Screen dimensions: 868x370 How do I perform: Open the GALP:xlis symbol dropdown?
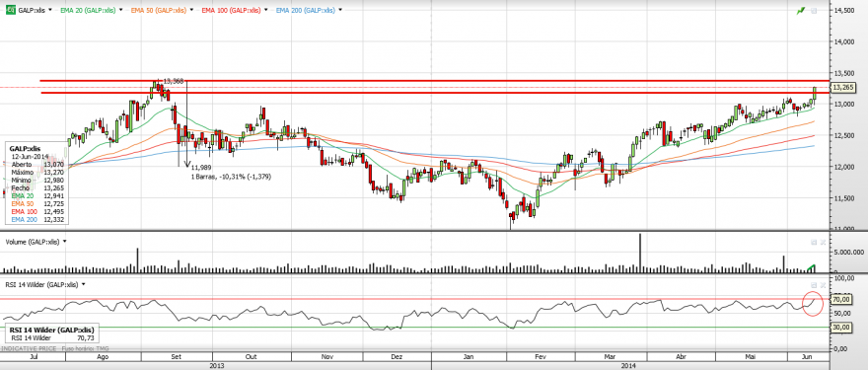pos(50,10)
